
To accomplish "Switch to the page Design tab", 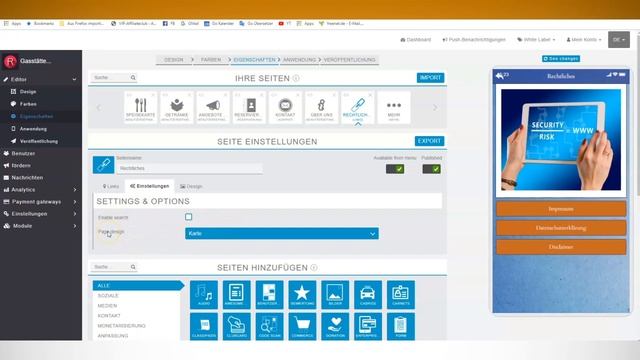I will [191, 186].
